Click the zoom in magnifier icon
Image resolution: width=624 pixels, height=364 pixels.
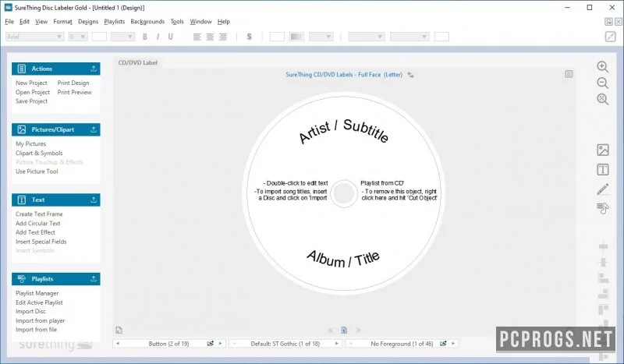(602, 67)
